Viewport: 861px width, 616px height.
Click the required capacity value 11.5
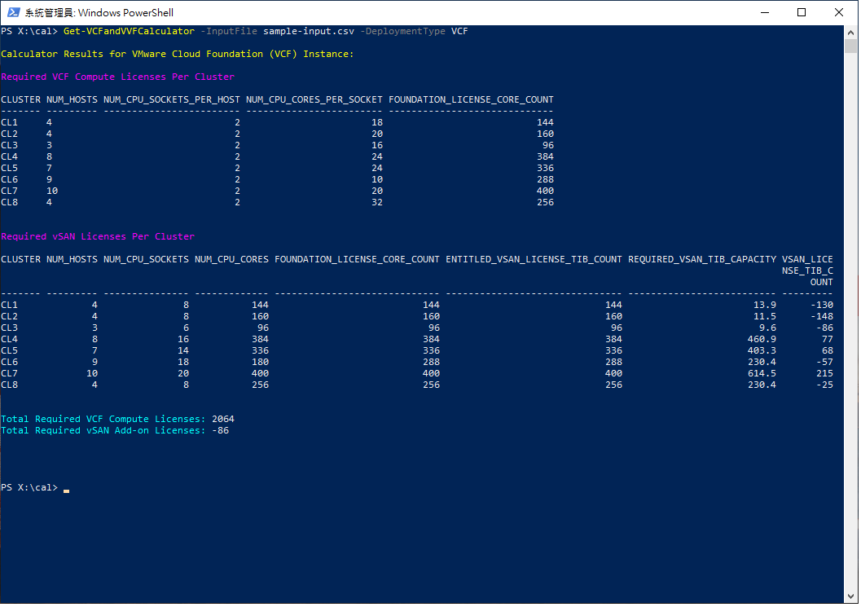pyautogui.click(x=765, y=316)
